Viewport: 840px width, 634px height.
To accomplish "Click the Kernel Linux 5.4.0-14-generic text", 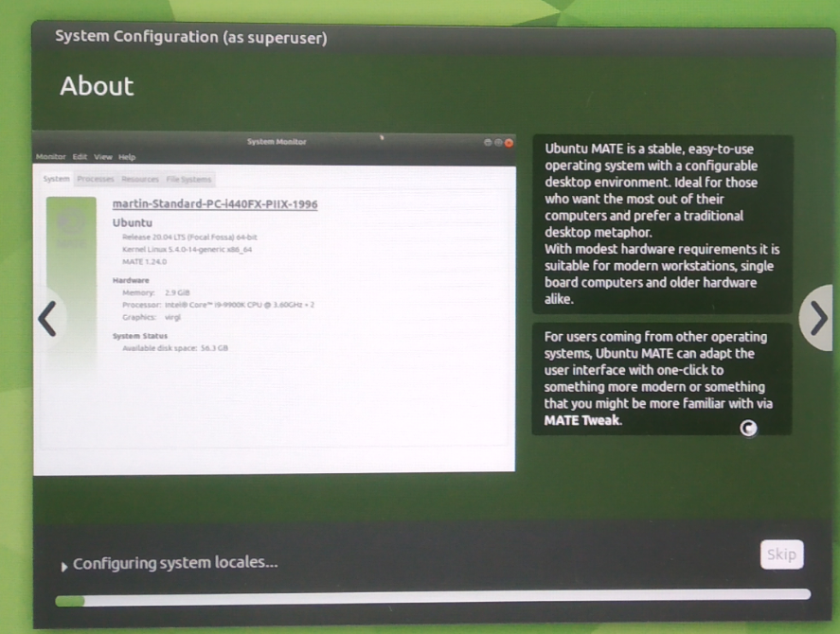I will (x=187, y=250).
